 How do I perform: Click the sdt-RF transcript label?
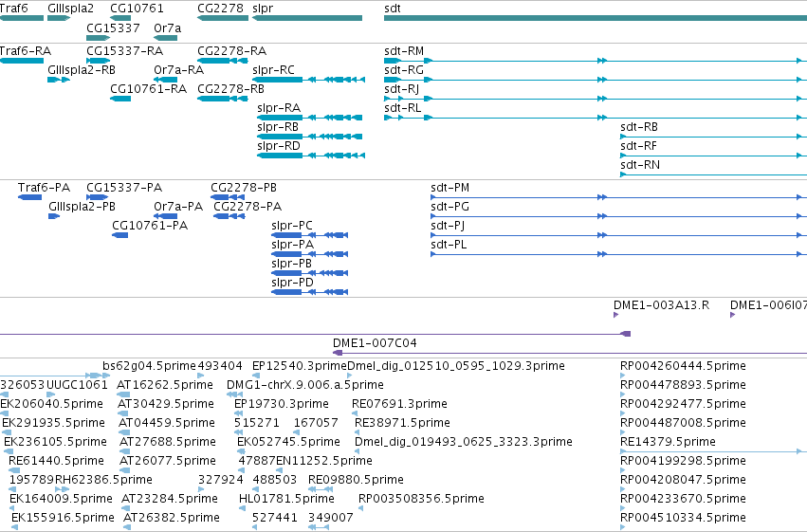(x=638, y=146)
